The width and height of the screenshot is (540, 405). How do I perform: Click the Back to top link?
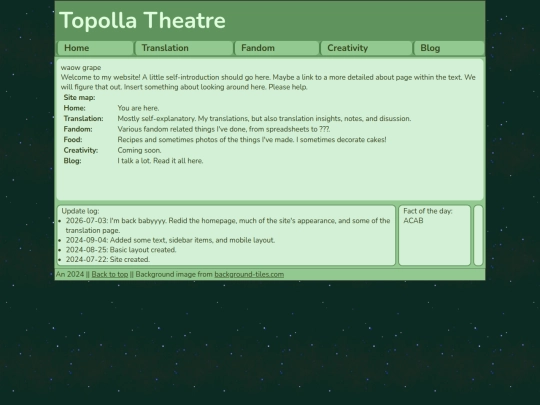(x=110, y=274)
